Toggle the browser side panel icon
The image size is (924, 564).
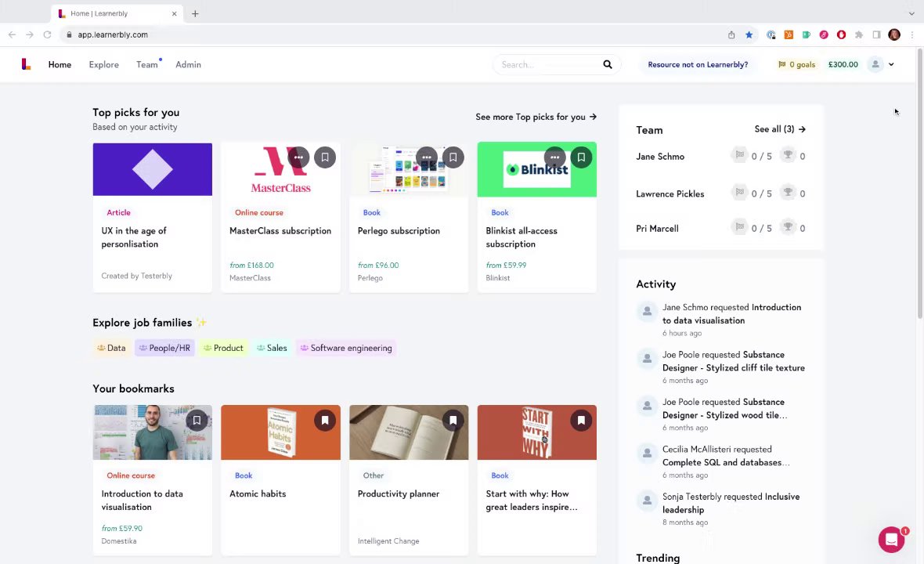point(877,34)
